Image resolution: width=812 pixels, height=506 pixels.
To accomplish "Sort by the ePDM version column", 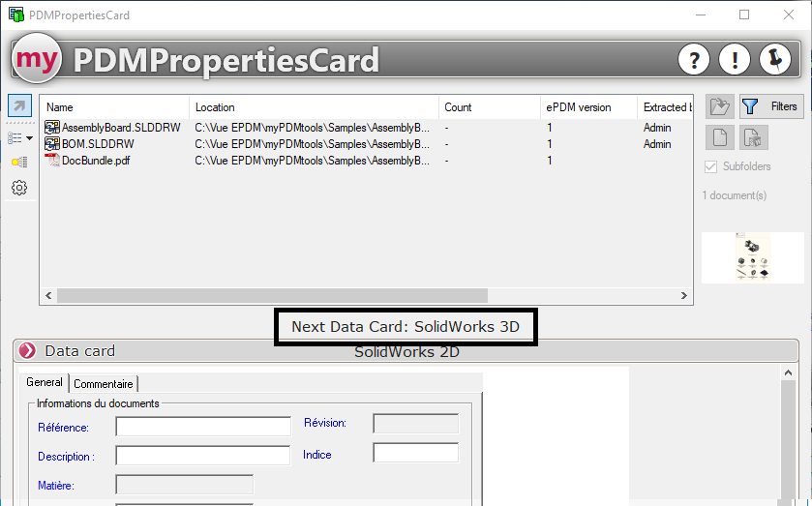I will (x=579, y=107).
